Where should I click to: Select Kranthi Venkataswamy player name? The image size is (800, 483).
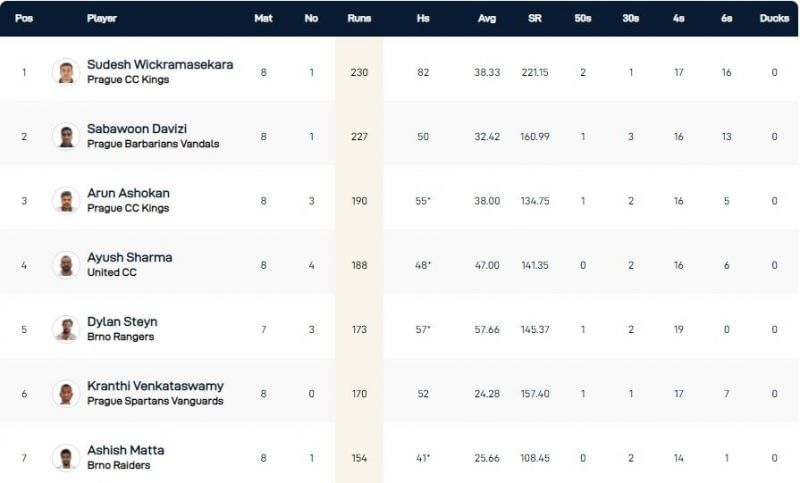tap(155, 386)
